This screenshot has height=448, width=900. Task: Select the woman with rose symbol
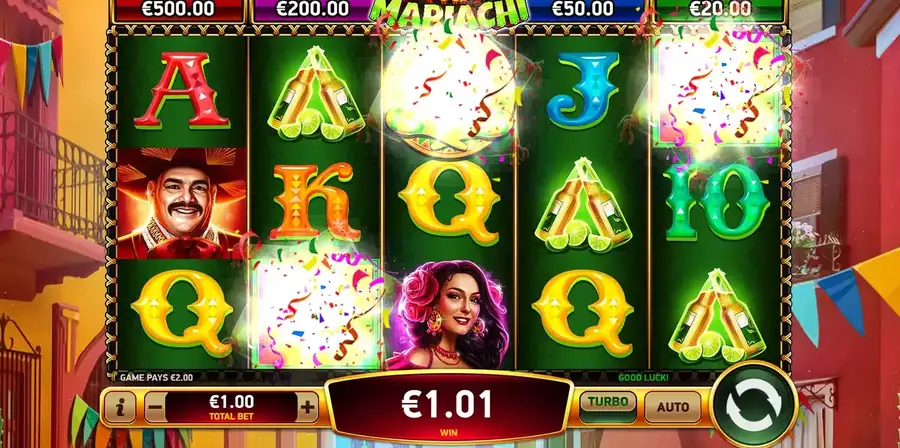pyautogui.click(x=449, y=314)
